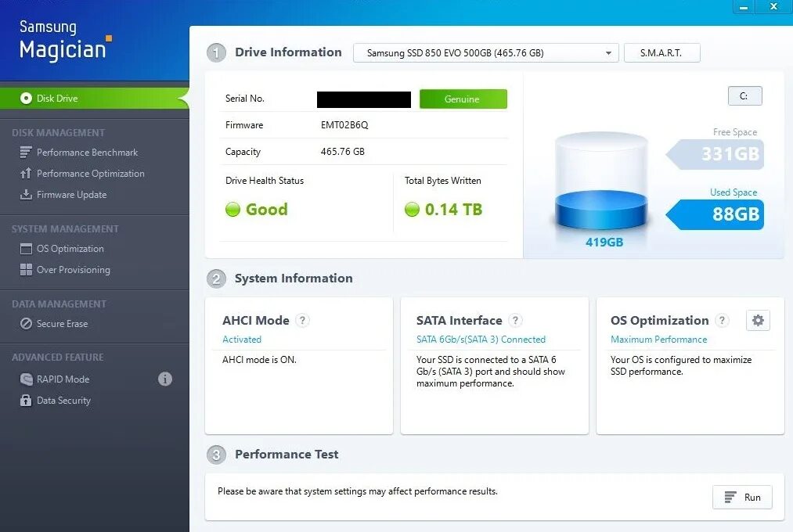Select the Disk Drive sidebar item
The image size is (793, 532).
coord(95,98)
